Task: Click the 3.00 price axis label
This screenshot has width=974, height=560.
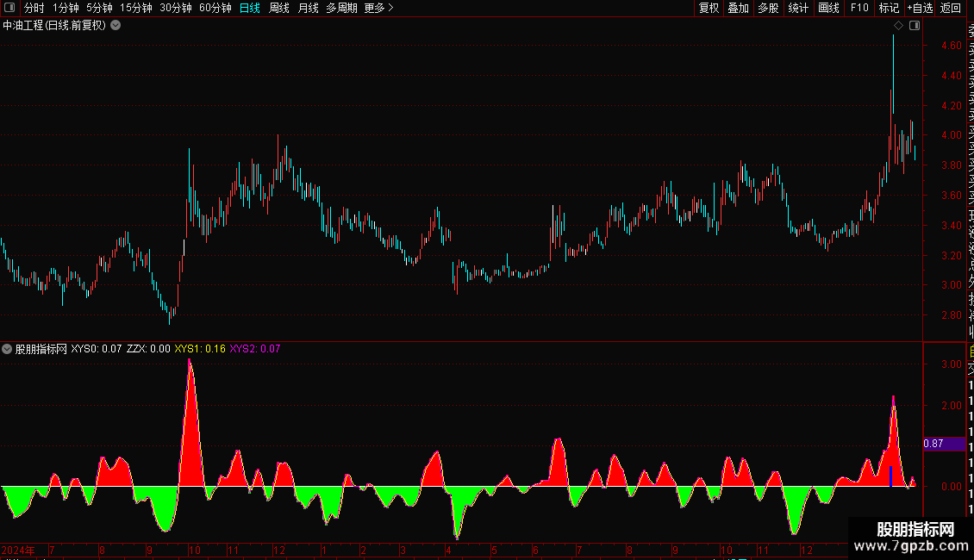Action: pos(951,285)
